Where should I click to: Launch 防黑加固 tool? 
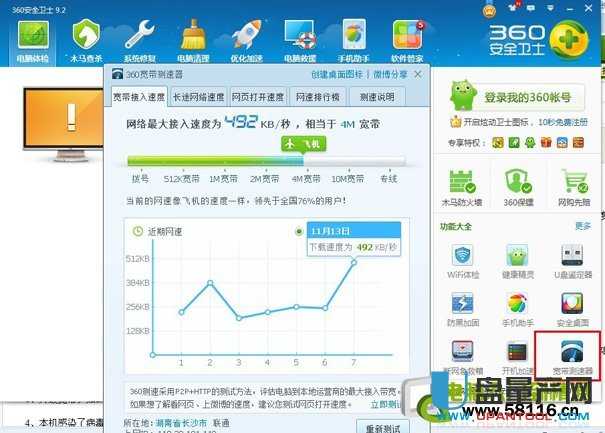point(463,310)
